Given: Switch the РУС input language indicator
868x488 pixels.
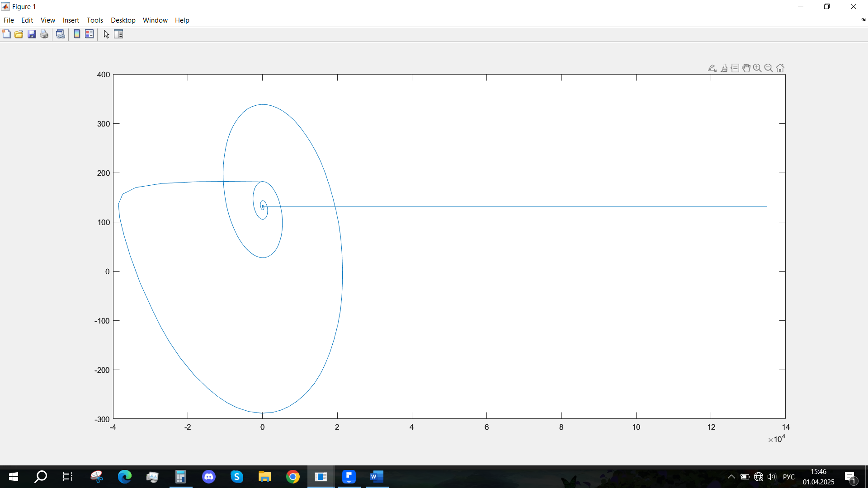Looking at the screenshot, I should click(x=789, y=477).
